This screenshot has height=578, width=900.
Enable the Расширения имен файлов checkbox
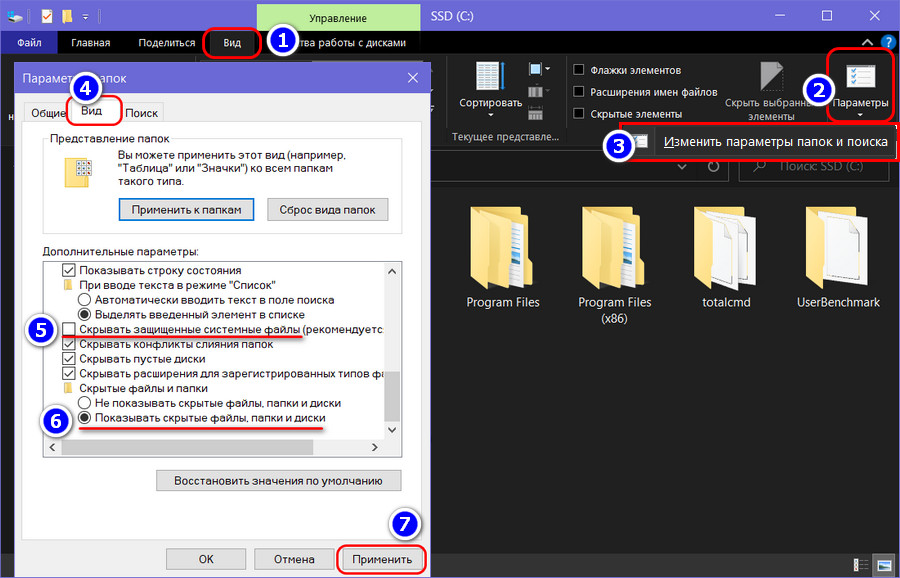pyautogui.click(x=579, y=92)
